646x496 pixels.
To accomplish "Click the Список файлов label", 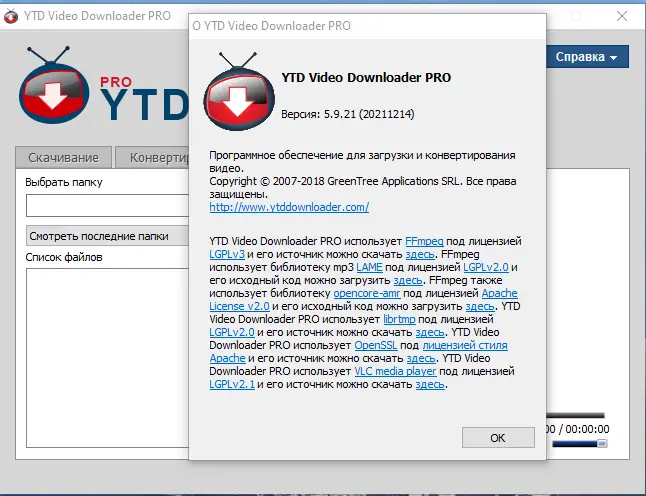I will [x=64, y=257].
